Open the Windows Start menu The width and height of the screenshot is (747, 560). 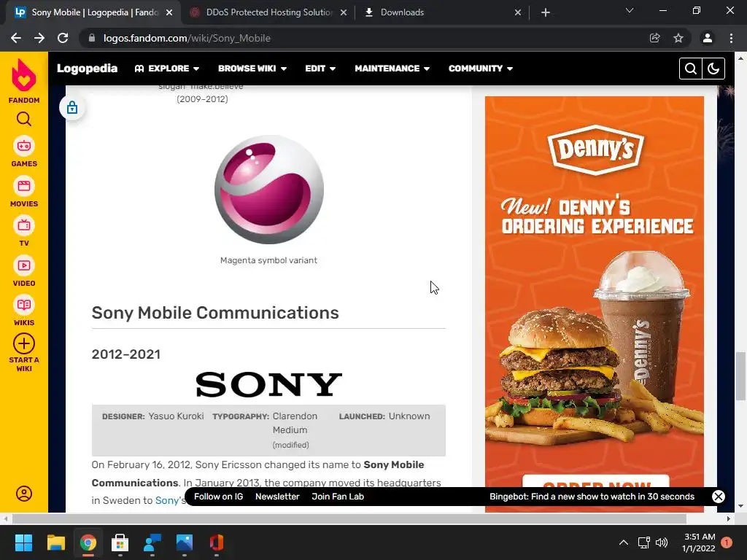[x=23, y=542]
